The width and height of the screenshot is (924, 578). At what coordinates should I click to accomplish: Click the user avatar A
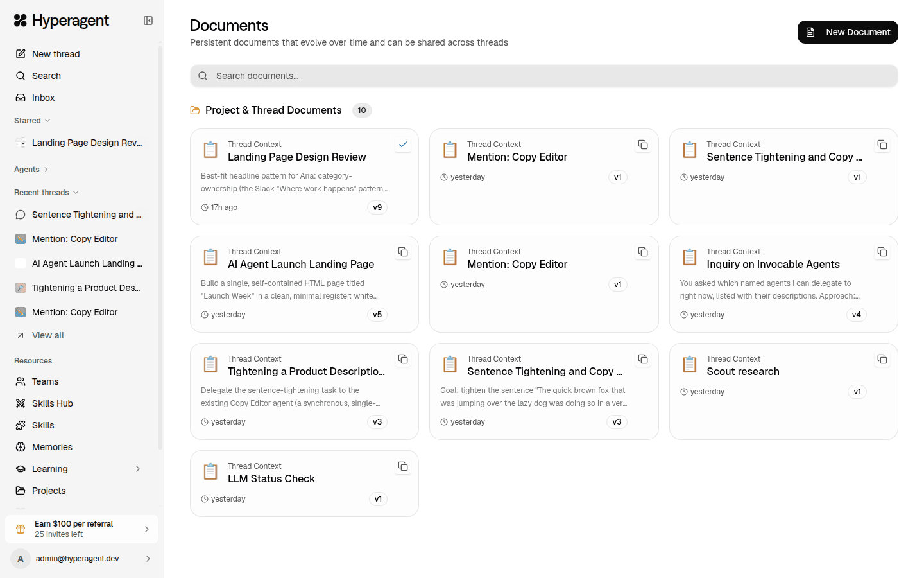[21, 559]
